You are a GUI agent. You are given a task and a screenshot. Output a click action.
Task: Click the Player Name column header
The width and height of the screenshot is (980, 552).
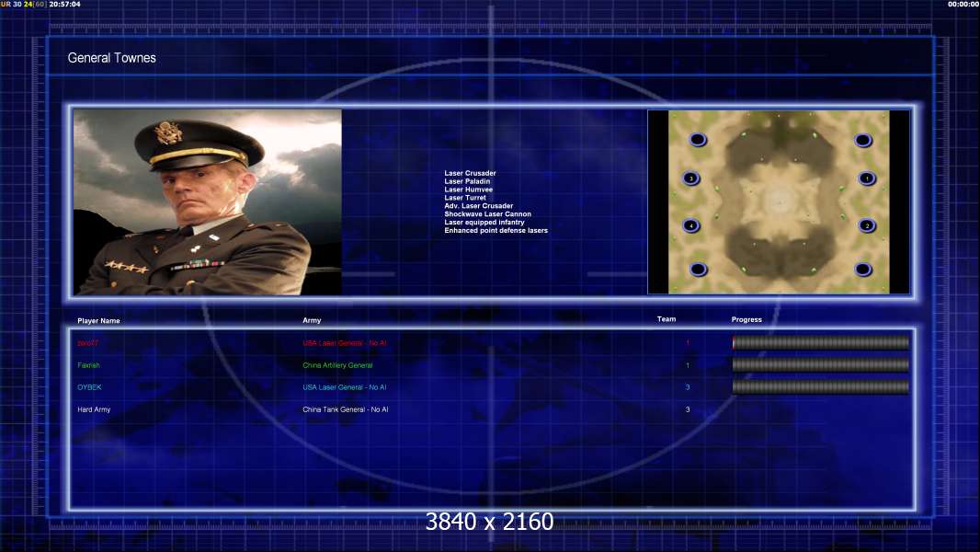pyautogui.click(x=98, y=321)
